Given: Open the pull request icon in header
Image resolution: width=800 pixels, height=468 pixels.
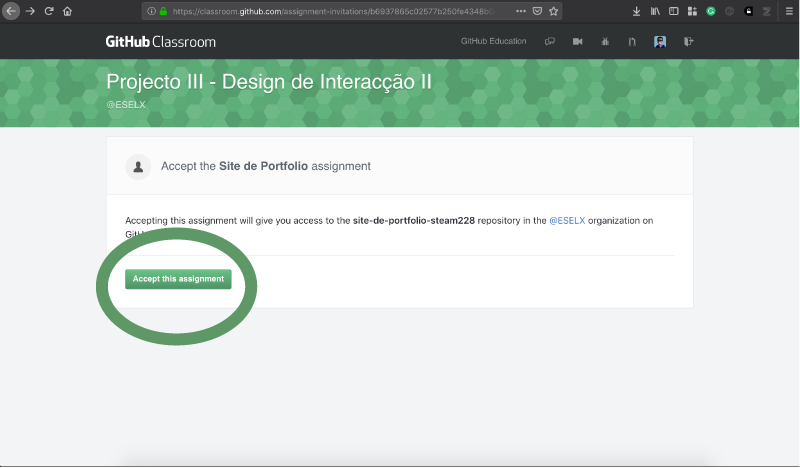Looking at the screenshot, I should tap(632, 41).
